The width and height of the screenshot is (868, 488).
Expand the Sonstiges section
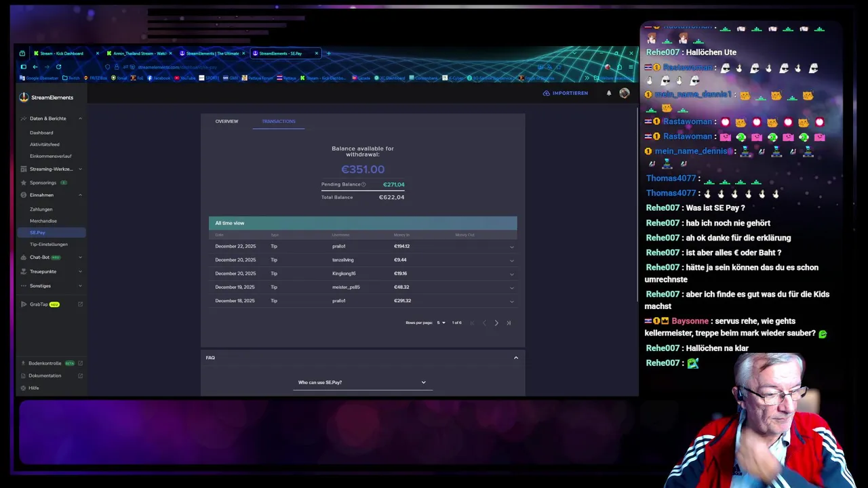click(80, 286)
